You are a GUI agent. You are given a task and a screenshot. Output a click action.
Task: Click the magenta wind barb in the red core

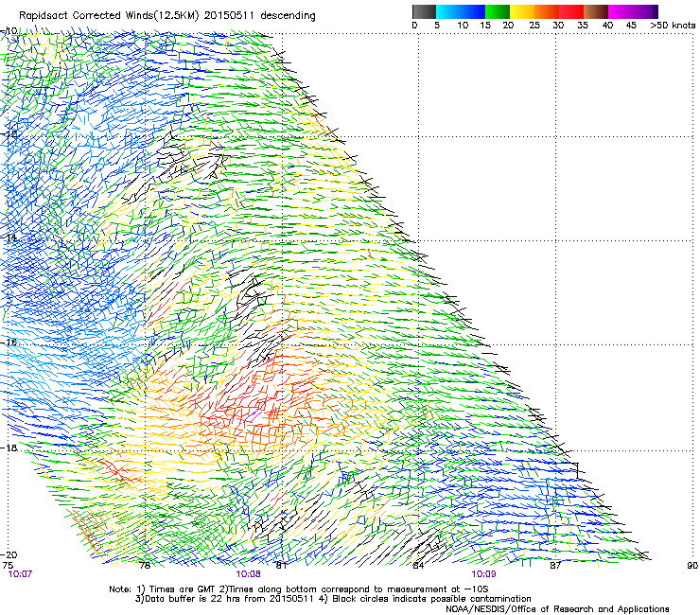[x=254, y=416]
